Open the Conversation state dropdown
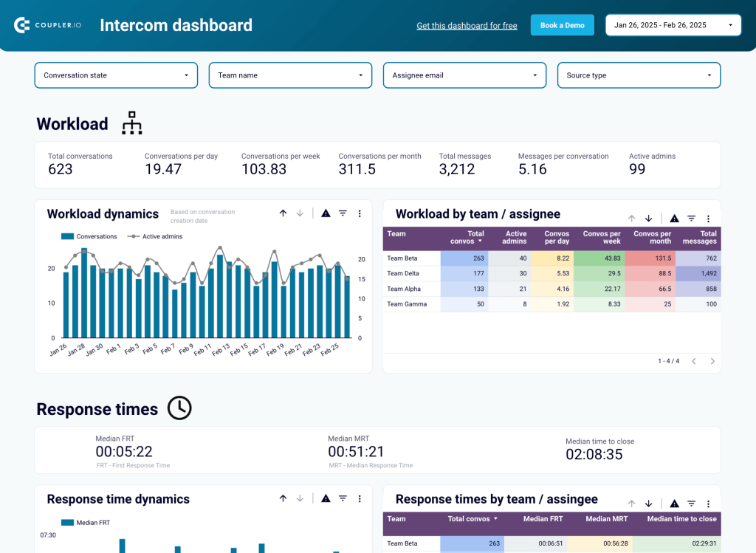 (116, 75)
